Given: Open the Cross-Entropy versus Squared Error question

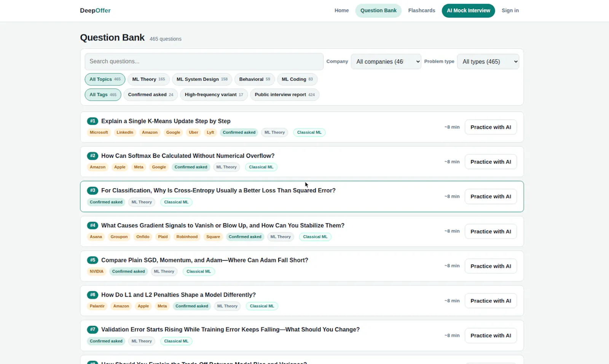Looking at the screenshot, I should point(218,190).
